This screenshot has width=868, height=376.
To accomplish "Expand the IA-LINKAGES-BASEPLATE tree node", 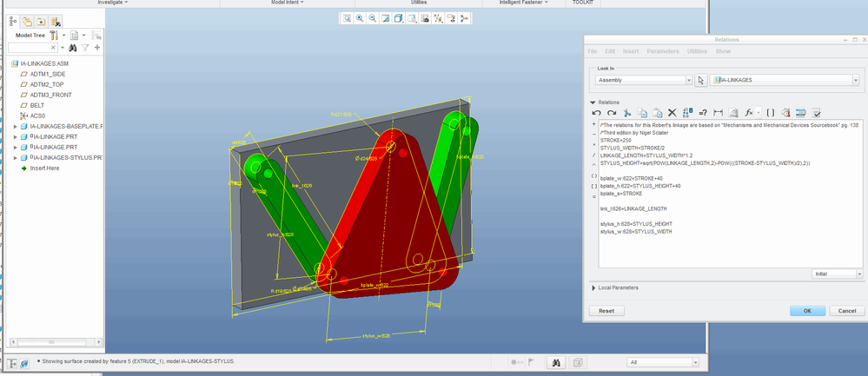I will point(15,127).
